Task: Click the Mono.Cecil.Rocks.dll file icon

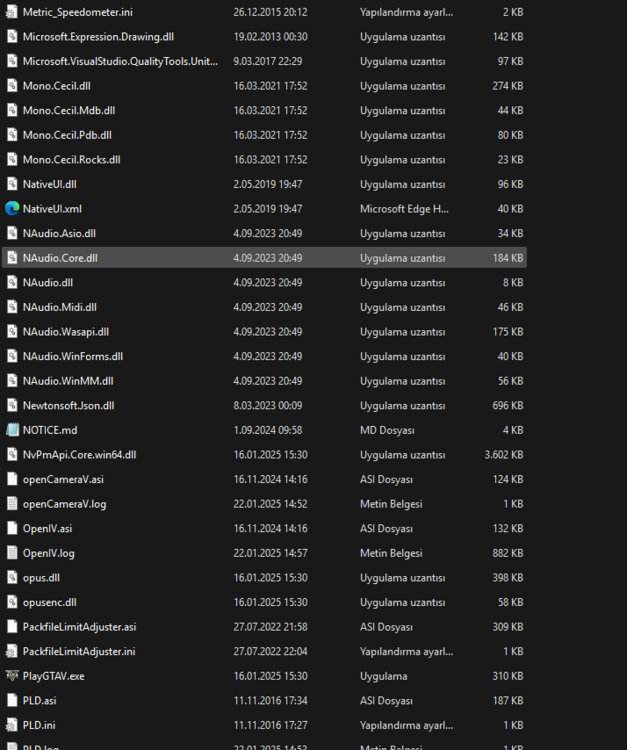Action: pyautogui.click(x=12, y=160)
